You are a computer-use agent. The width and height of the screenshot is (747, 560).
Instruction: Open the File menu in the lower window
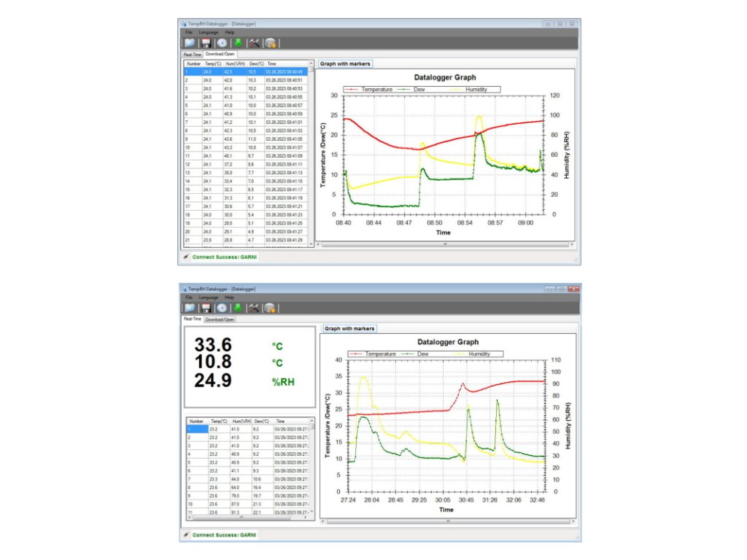coord(189,297)
